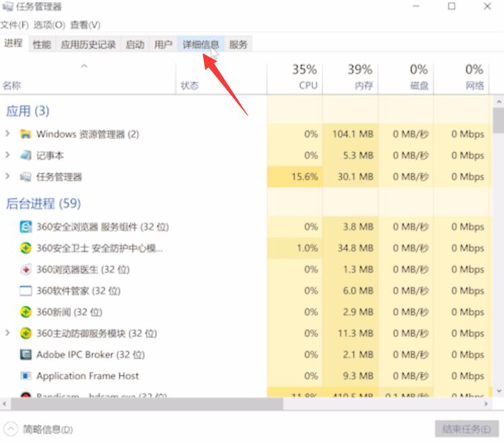The height and width of the screenshot is (443, 504).
Task: Select the Adobe IPC Broker (32 位) name
Action: click(91, 355)
